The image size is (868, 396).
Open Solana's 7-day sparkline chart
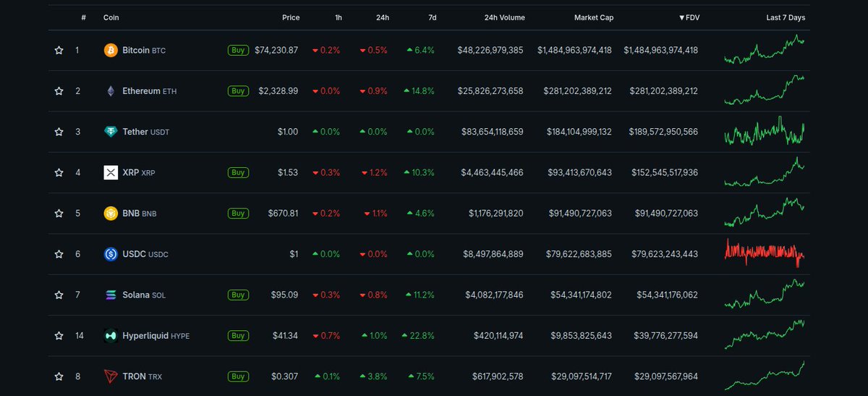pos(764,295)
